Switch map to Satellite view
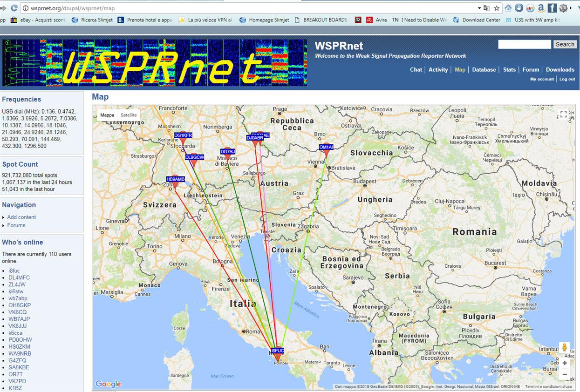This screenshot has height=392, width=580. click(129, 115)
